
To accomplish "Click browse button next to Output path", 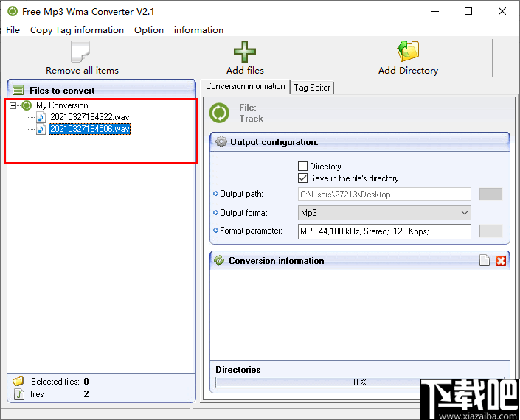I will 490,194.
